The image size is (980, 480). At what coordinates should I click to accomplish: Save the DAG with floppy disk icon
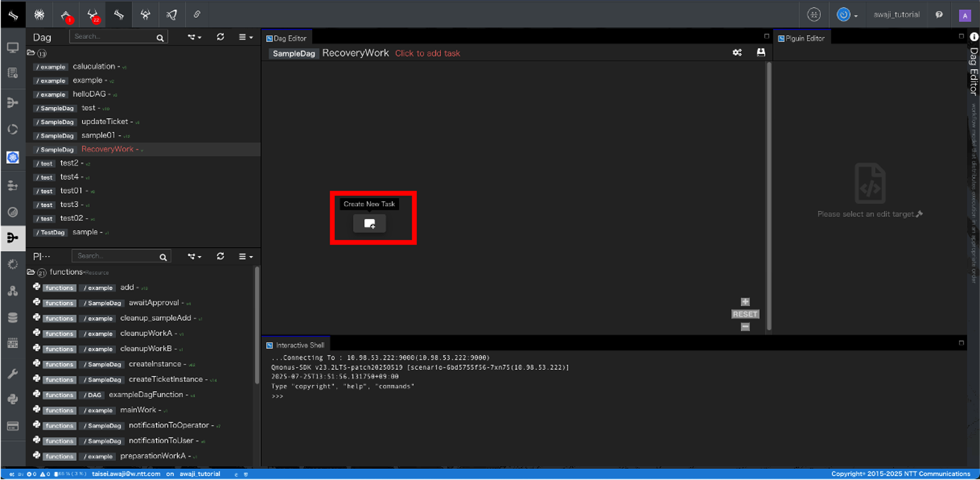click(x=761, y=53)
